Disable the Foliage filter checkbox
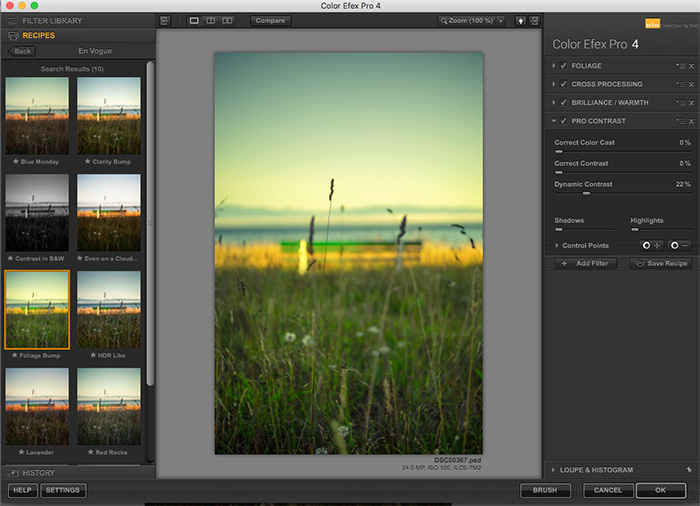 pyautogui.click(x=564, y=66)
